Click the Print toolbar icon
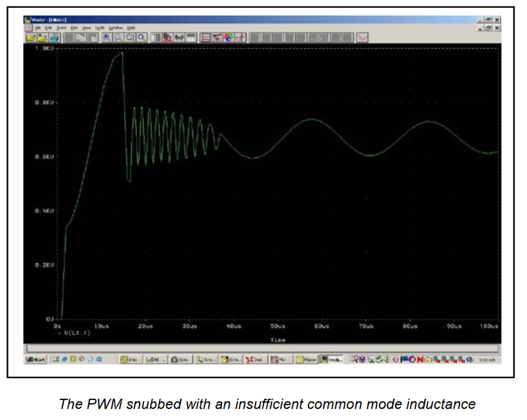This screenshot has height=420, width=527. [x=55, y=38]
